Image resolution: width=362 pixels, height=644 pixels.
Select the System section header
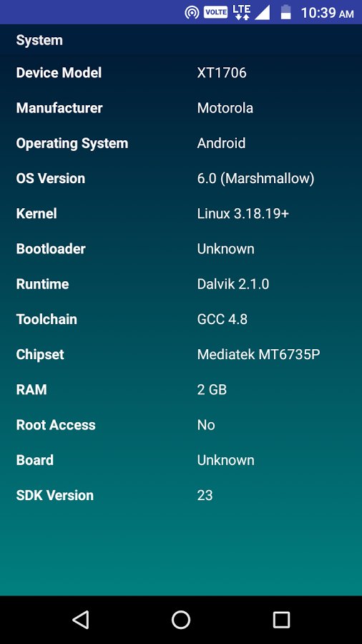[x=39, y=40]
